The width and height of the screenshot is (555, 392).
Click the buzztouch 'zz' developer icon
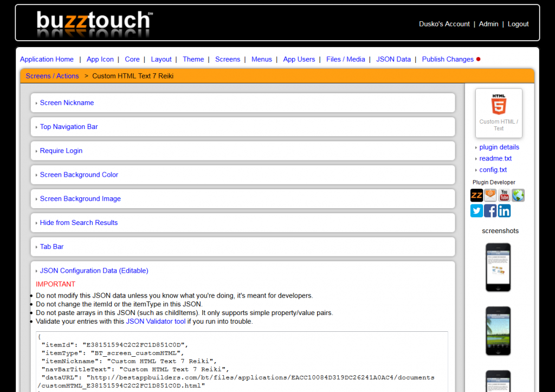pyautogui.click(x=476, y=195)
